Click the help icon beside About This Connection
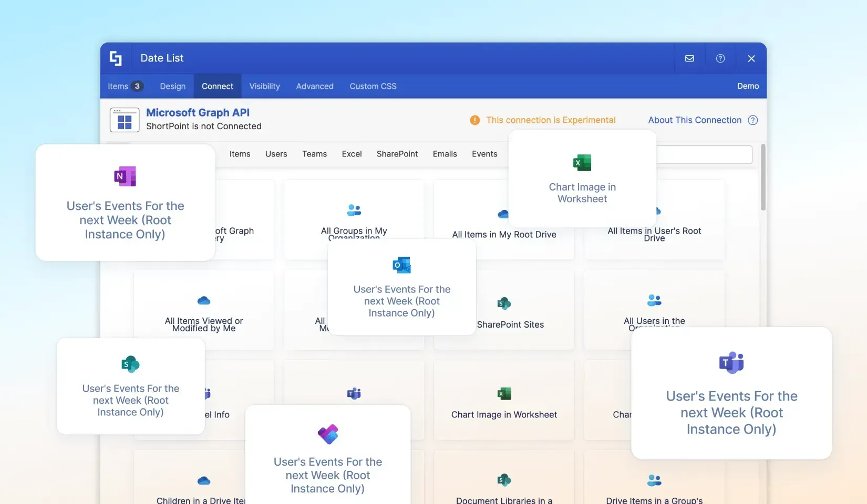 tap(753, 120)
